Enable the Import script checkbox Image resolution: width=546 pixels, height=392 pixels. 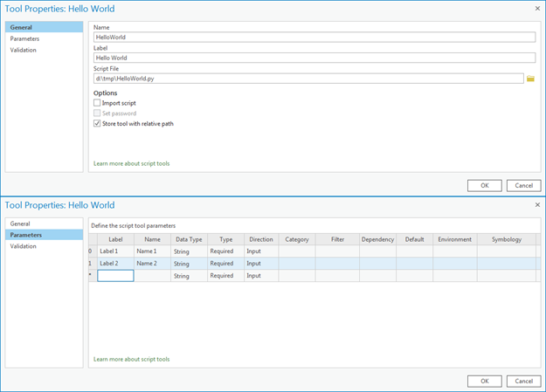click(x=97, y=103)
